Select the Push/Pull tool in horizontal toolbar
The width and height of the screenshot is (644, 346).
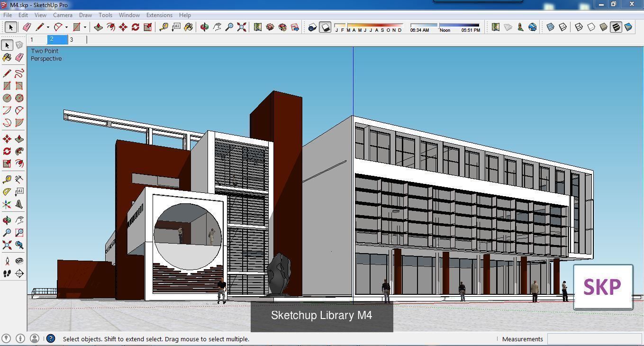pyautogui.click(x=98, y=27)
